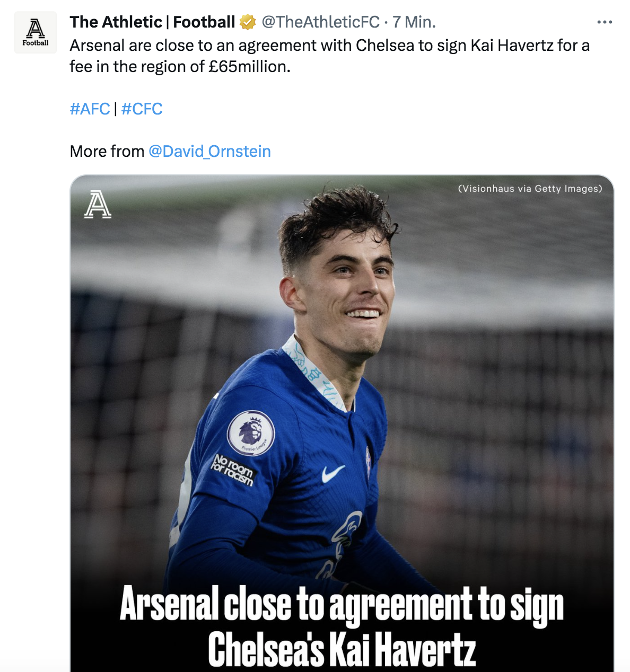Open The Athletic Football profile avatar

pyautogui.click(x=36, y=32)
